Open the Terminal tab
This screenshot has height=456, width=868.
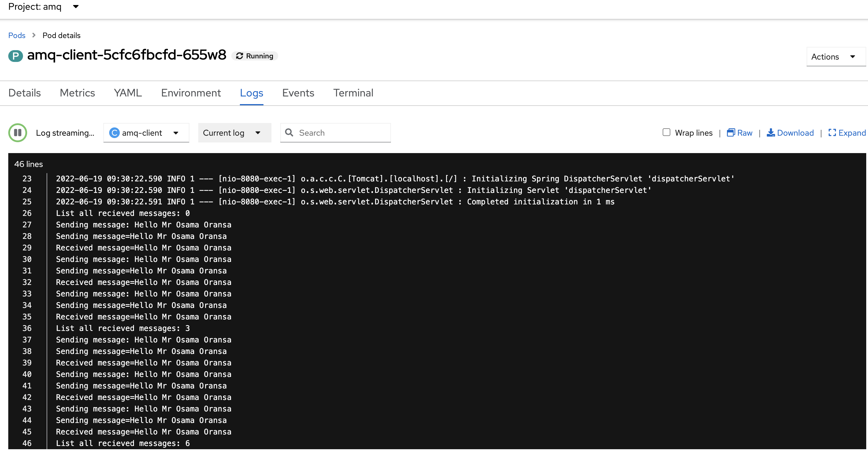[x=353, y=93]
